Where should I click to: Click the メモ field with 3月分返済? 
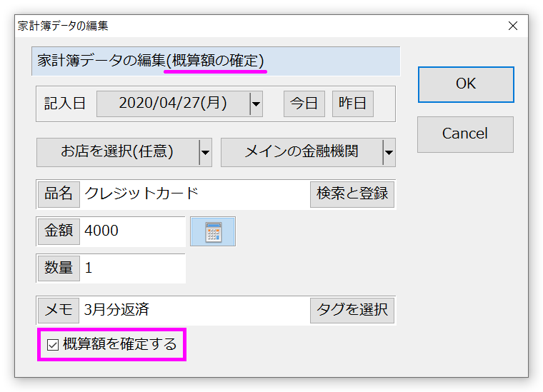pyautogui.click(x=193, y=310)
